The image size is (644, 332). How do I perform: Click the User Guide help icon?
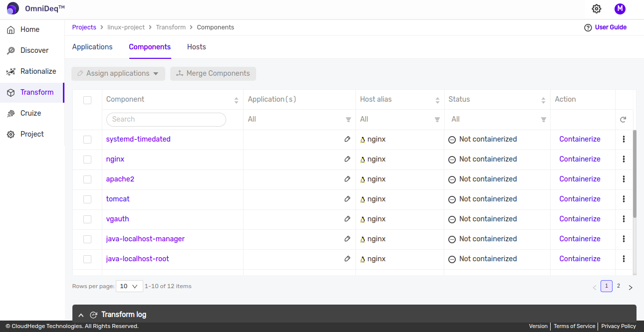coord(588,27)
